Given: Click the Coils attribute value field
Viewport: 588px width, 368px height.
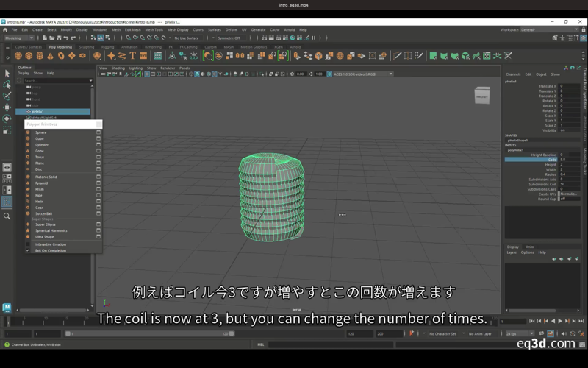Looking at the screenshot, I should tap(570, 160).
